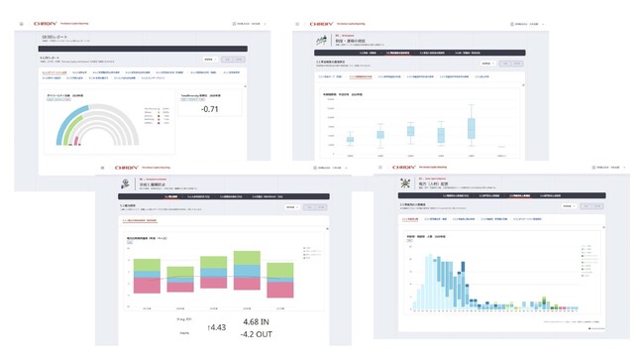
Task: Open the active red sub-tab in the gauge chart window
Action: [54, 72]
